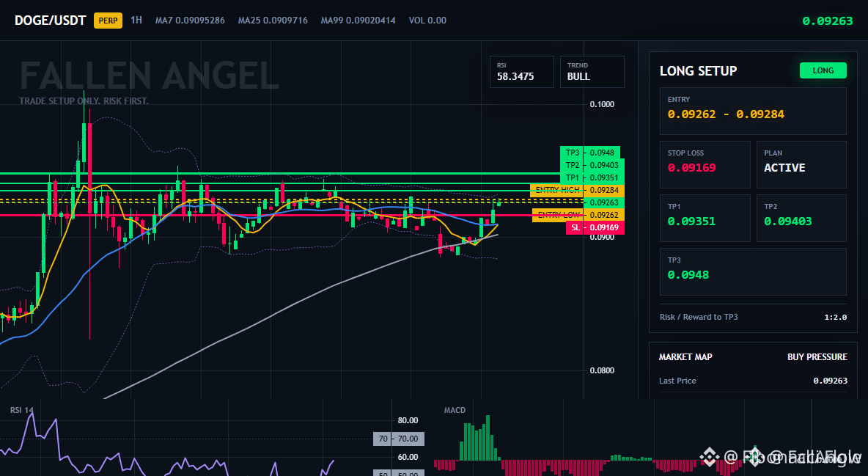
Task: Click the MA99 0.09020414 indicator readout
Action: tap(358, 21)
